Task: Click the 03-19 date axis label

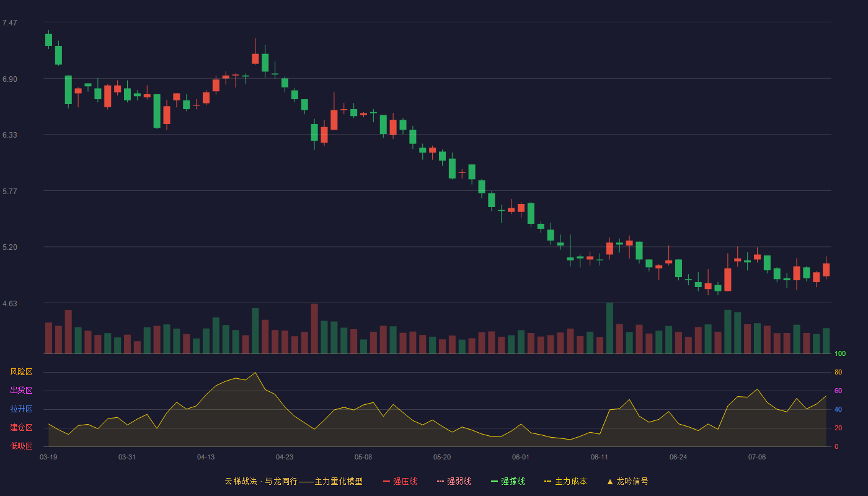Action: (x=48, y=457)
